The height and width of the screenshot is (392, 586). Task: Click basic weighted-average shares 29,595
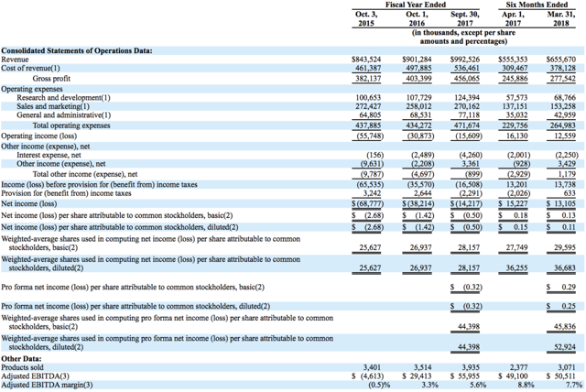click(x=565, y=248)
